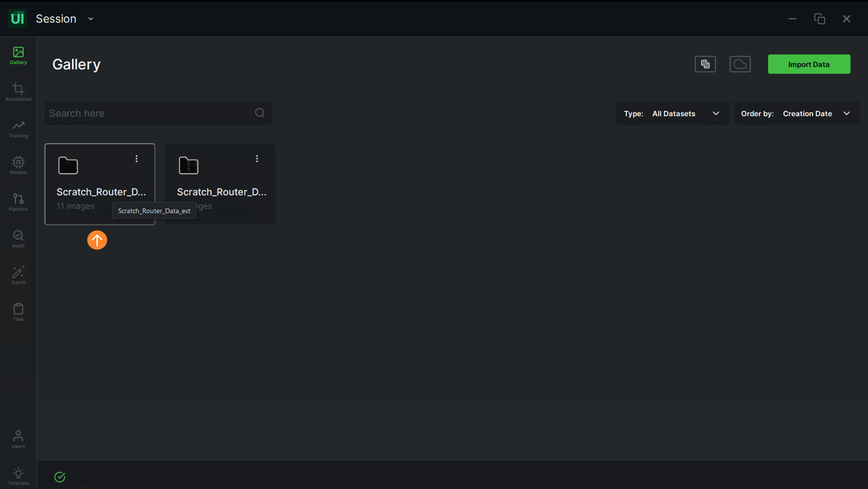
Task: Open the Annotation section in sidebar
Action: tap(18, 92)
